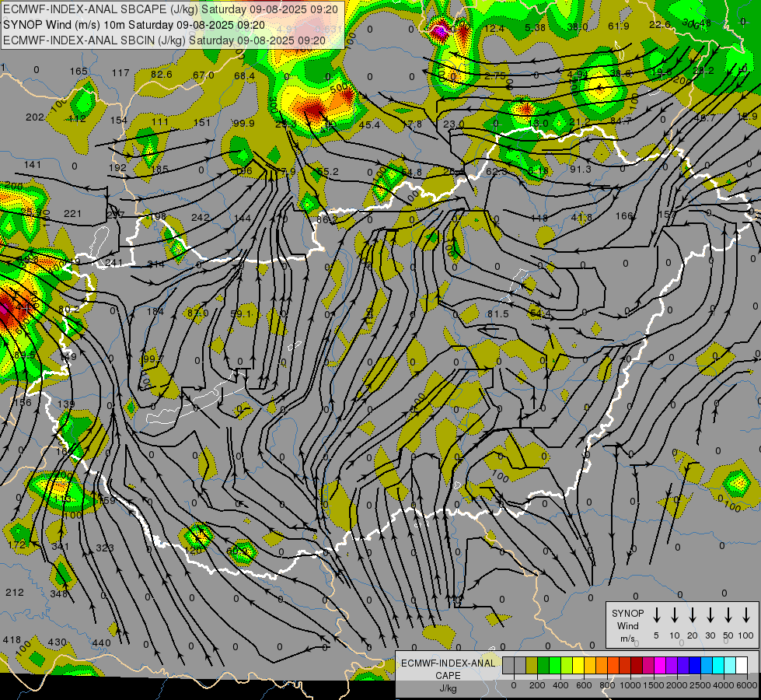761x700 pixels.
Task: Click the map value 341
Action: 61,547
